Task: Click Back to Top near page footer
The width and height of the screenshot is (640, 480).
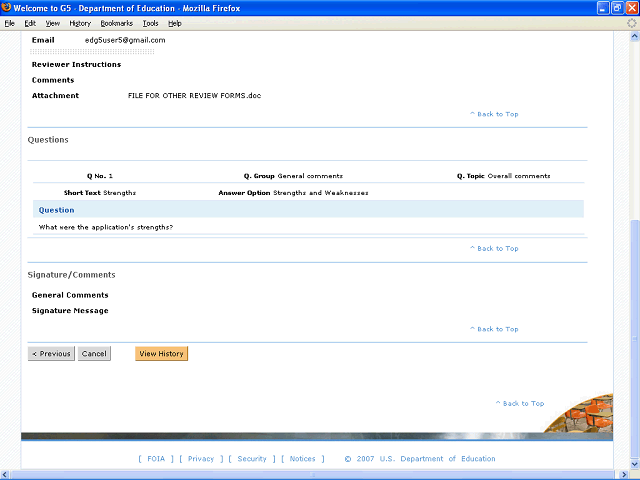Action: click(x=520, y=403)
